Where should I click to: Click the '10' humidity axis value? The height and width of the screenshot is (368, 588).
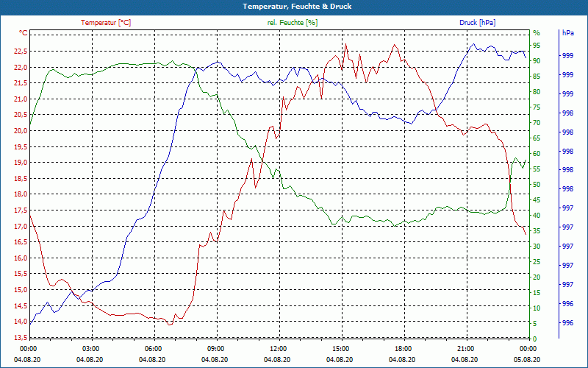pos(537,308)
